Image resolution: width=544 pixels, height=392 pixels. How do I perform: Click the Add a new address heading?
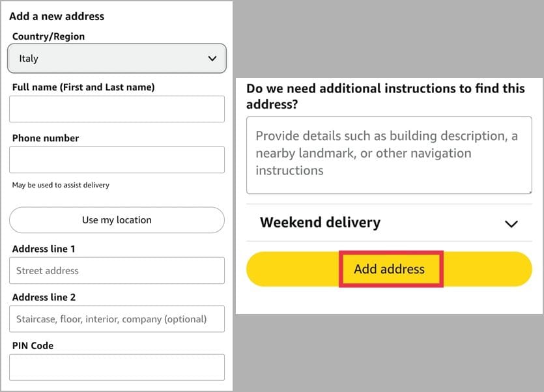click(x=57, y=16)
